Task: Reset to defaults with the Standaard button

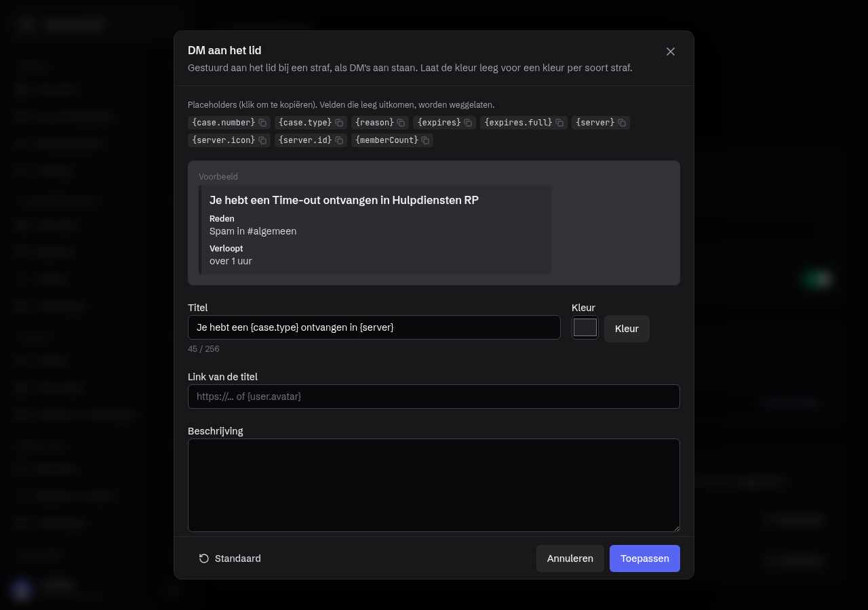Action: tap(230, 558)
